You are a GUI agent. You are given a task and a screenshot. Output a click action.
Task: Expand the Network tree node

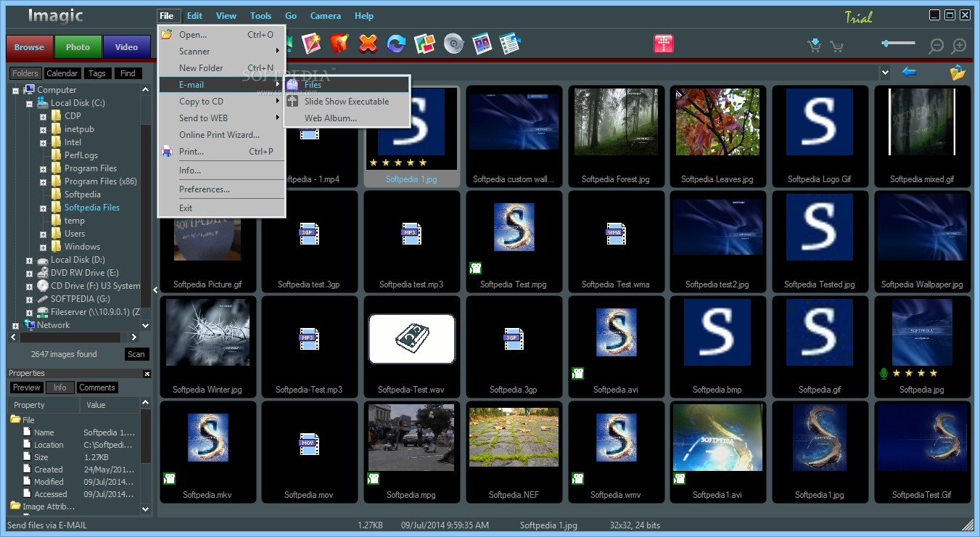[16, 325]
